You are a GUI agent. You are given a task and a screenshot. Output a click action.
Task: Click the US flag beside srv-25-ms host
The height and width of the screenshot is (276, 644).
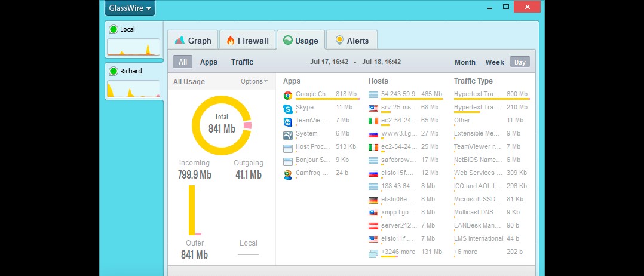tap(373, 109)
